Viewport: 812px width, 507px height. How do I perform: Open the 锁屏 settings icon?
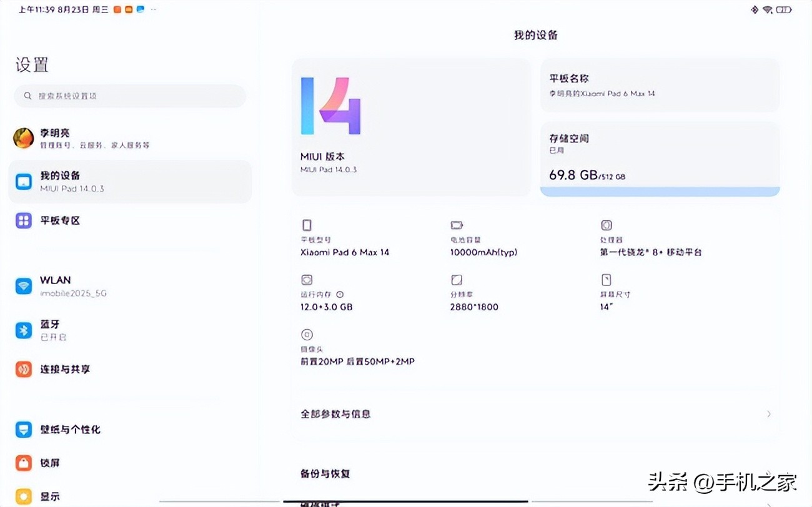(23, 463)
